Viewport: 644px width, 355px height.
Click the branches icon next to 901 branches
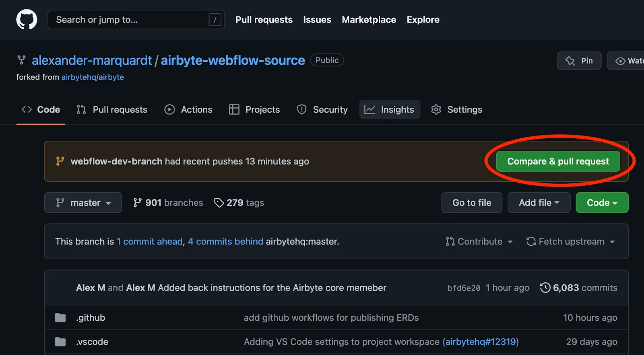click(x=137, y=203)
